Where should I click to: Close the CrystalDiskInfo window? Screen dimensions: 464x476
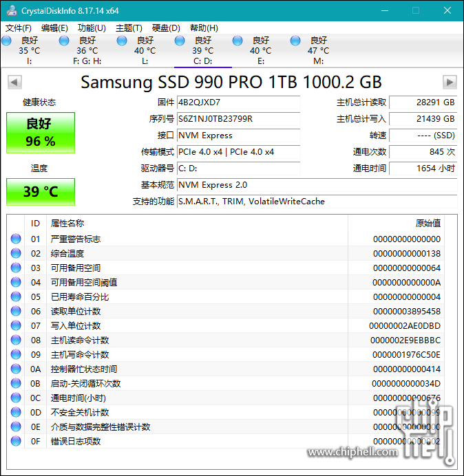(447, 10)
